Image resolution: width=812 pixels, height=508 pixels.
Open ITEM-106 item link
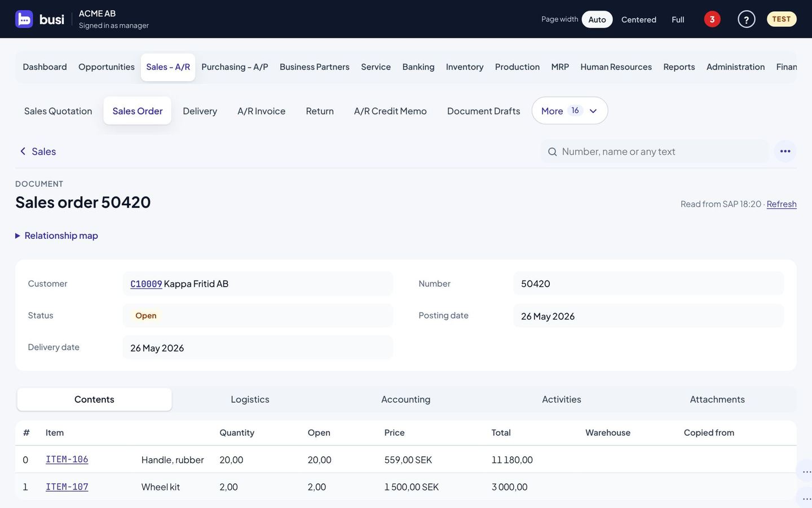pos(67,459)
